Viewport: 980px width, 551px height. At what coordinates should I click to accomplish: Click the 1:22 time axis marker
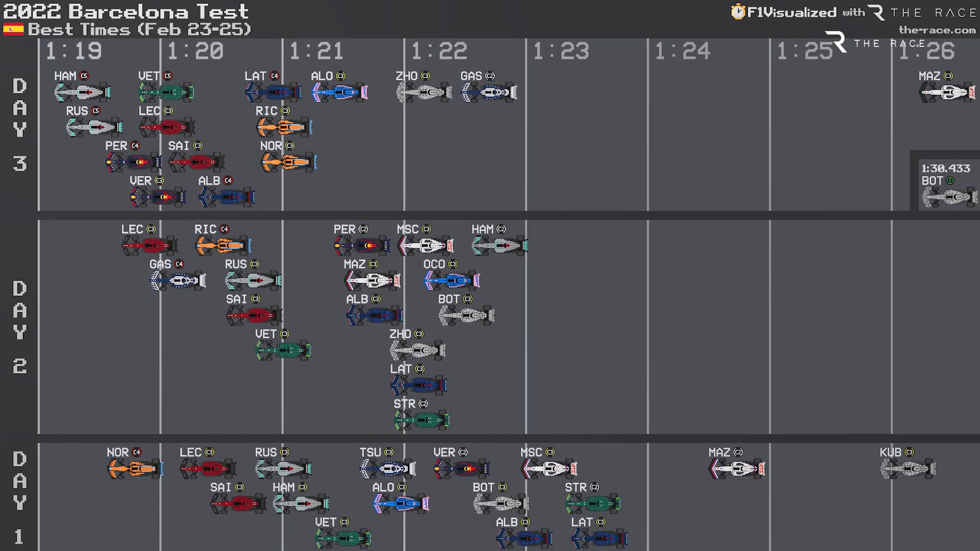tap(439, 51)
